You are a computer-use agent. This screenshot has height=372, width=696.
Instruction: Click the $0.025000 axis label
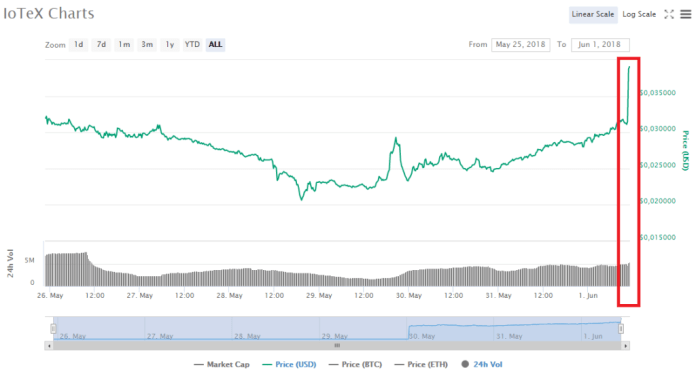click(x=658, y=165)
